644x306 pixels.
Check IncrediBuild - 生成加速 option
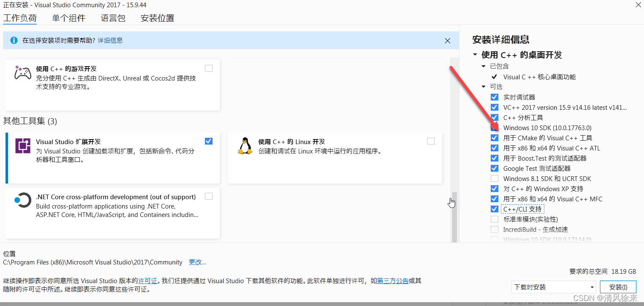[x=495, y=229]
